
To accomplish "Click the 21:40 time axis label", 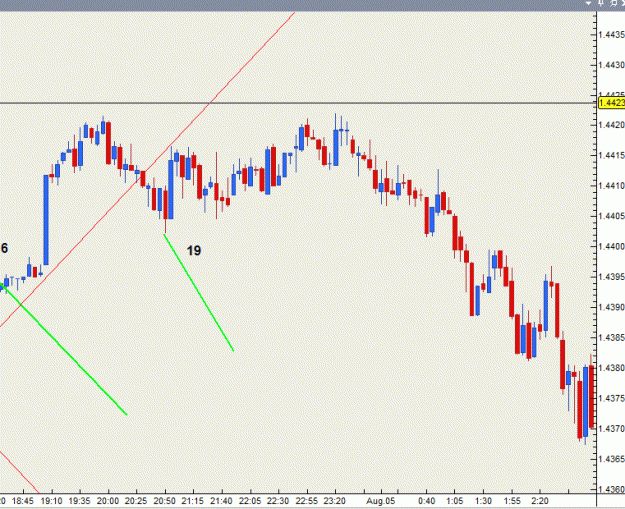I will click(x=221, y=501).
